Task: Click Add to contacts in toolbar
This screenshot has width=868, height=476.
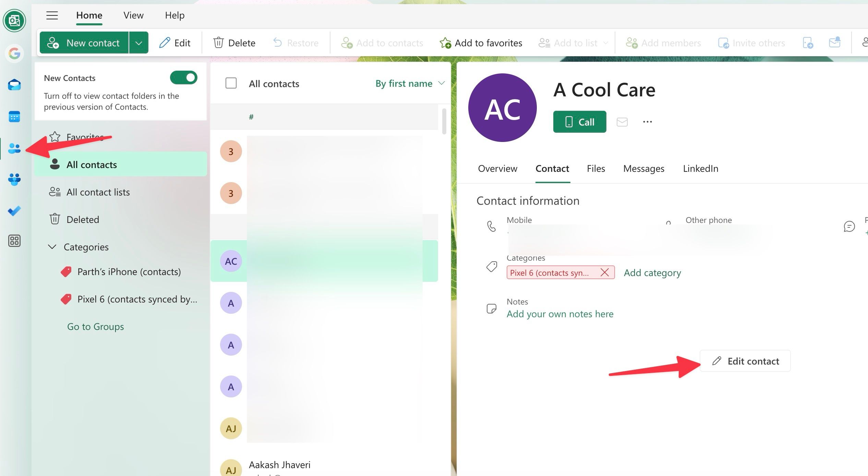Action: tap(382, 43)
